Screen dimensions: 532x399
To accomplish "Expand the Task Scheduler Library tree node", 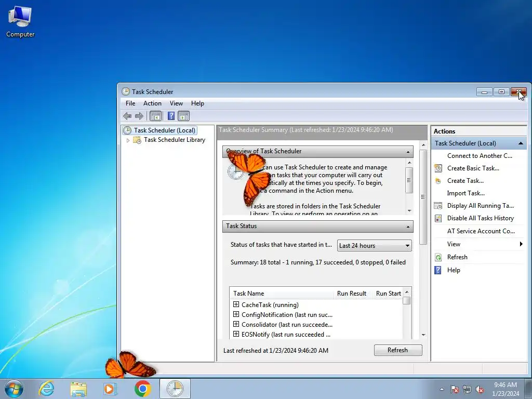I will click(x=128, y=140).
